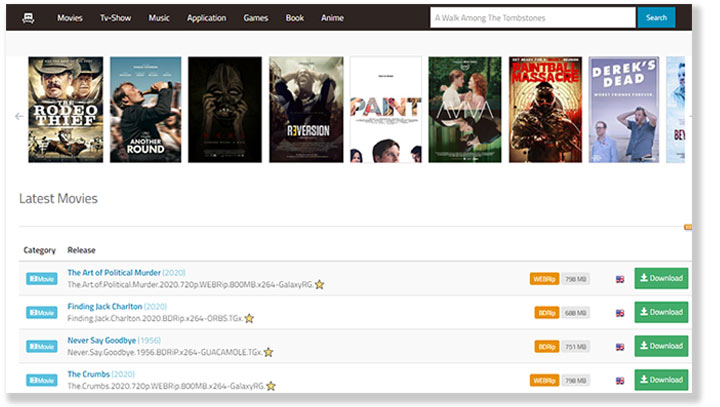Click size badge on The Art of Political Murder
This screenshot has width=720, height=407.
576,279
